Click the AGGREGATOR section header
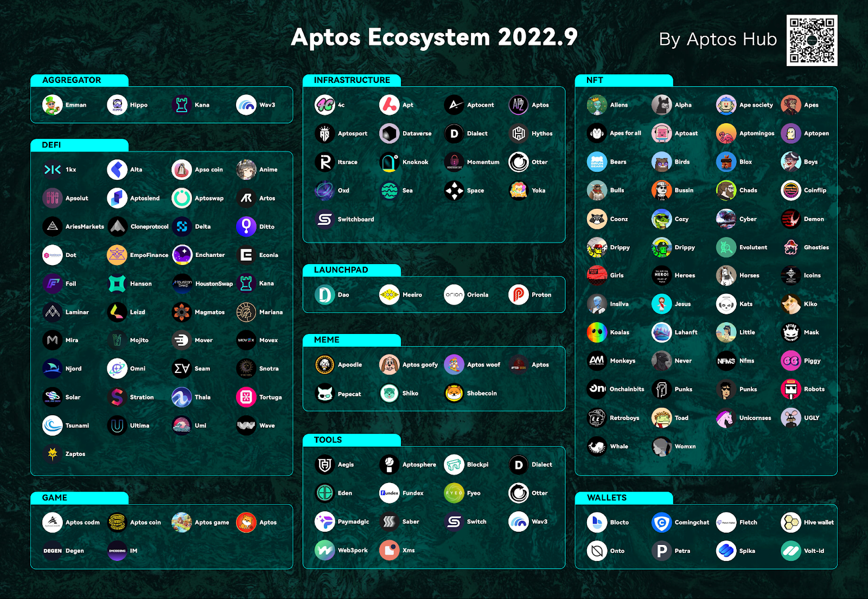 tap(79, 80)
